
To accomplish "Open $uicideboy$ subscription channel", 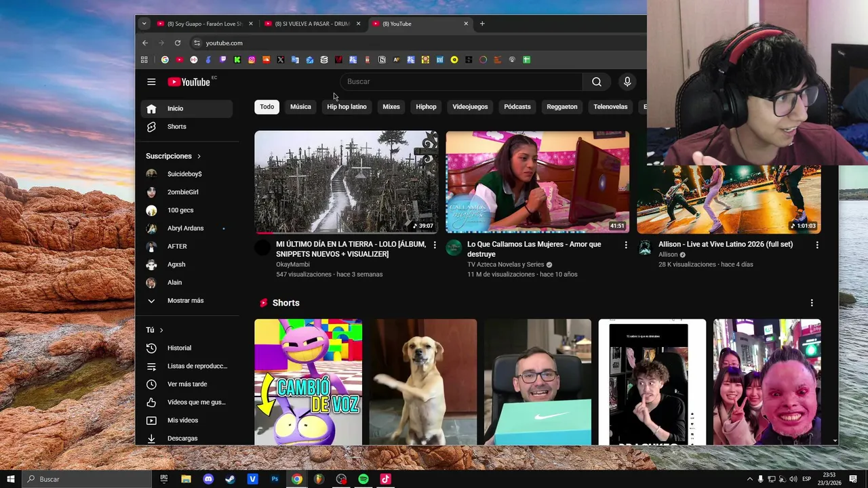I will 186,174.
